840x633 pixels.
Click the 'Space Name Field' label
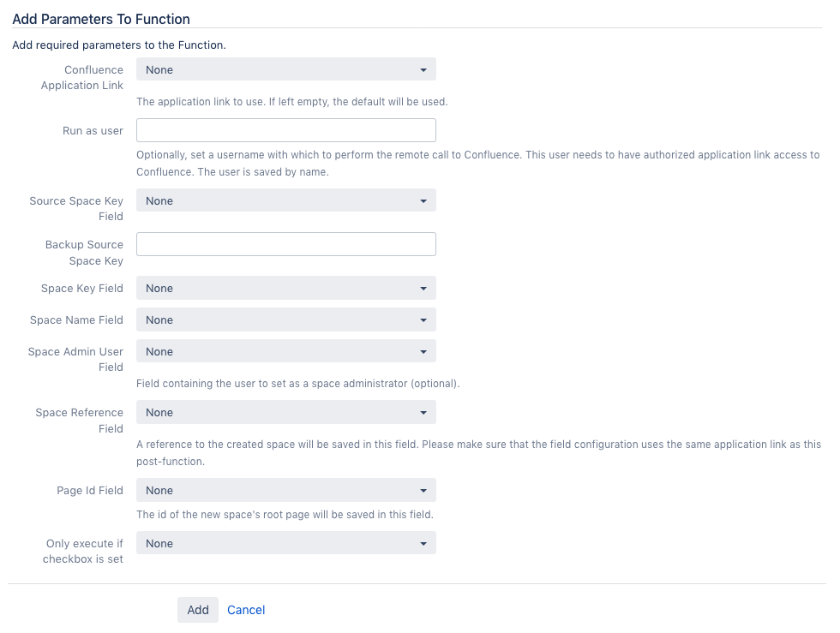pos(76,319)
